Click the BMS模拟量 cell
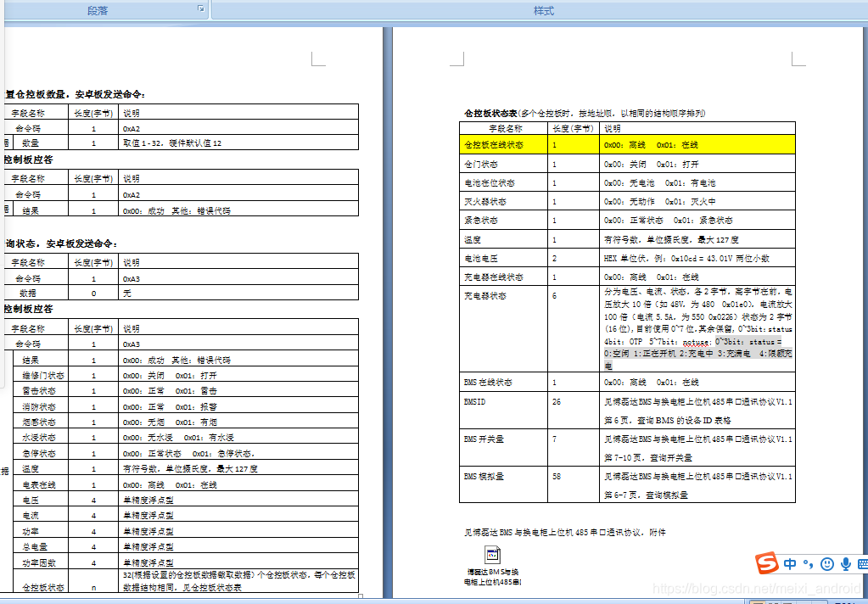 503,485
